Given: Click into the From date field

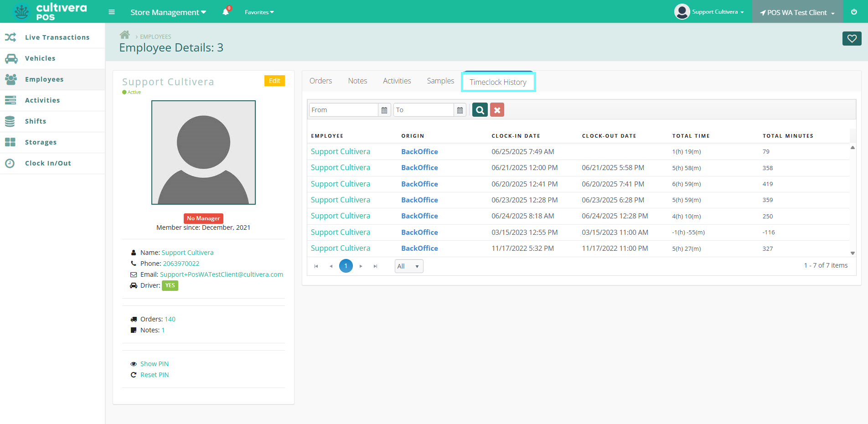Looking at the screenshot, I should 344,110.
